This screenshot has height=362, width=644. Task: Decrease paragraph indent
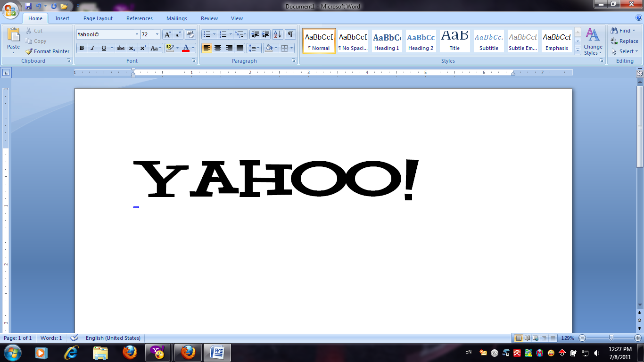tap(255, 34)
